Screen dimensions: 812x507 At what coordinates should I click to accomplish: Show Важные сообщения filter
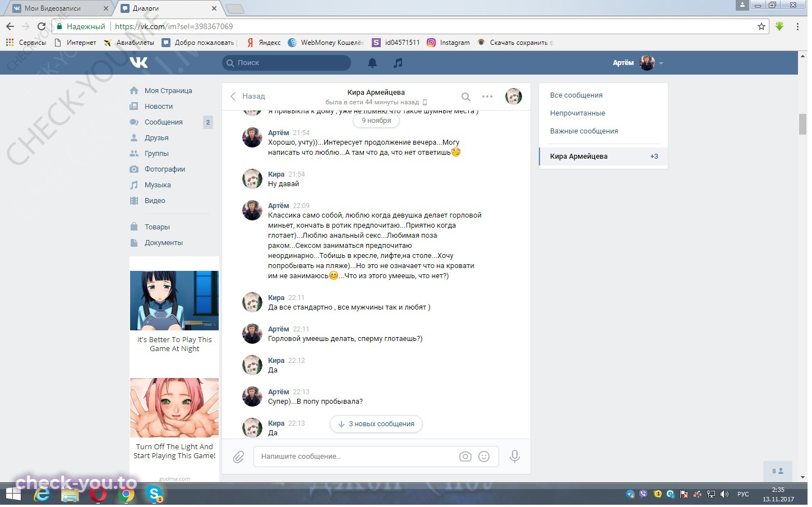pyautogui.click(x=585, y=131)
